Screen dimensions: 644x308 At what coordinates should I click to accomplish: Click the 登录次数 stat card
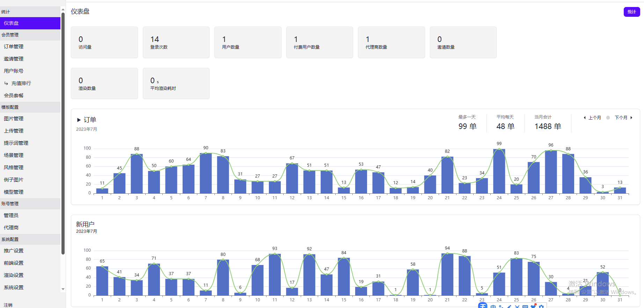pyautogui.click(x=176, y=42)
